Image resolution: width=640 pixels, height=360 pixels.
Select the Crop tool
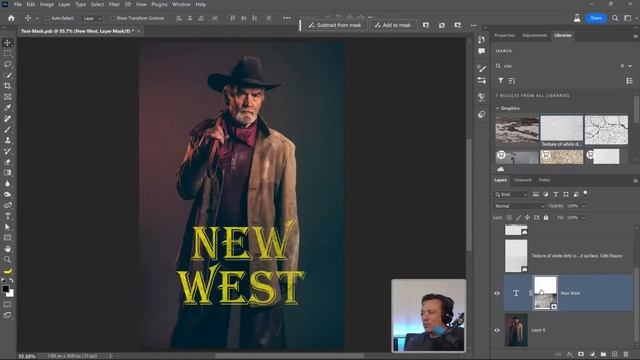tap(7, 86)
